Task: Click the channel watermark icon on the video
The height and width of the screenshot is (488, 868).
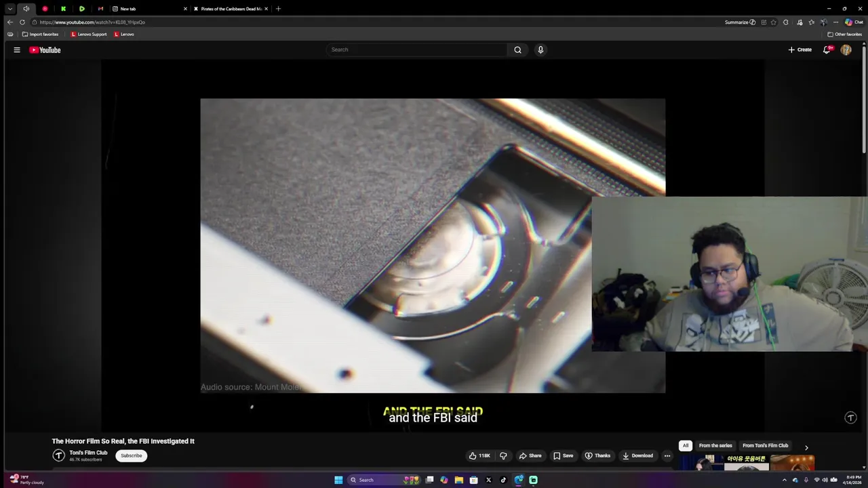Action: (x=850, y=418)
